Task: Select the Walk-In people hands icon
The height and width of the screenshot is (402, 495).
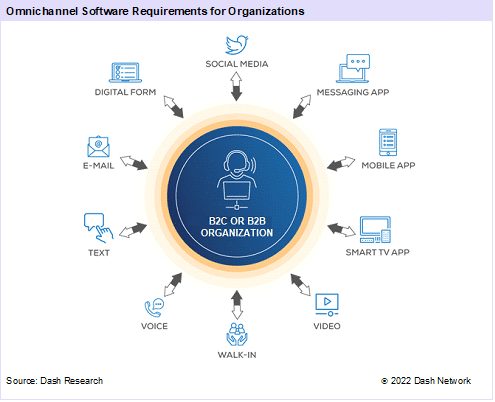Action: 237,334
